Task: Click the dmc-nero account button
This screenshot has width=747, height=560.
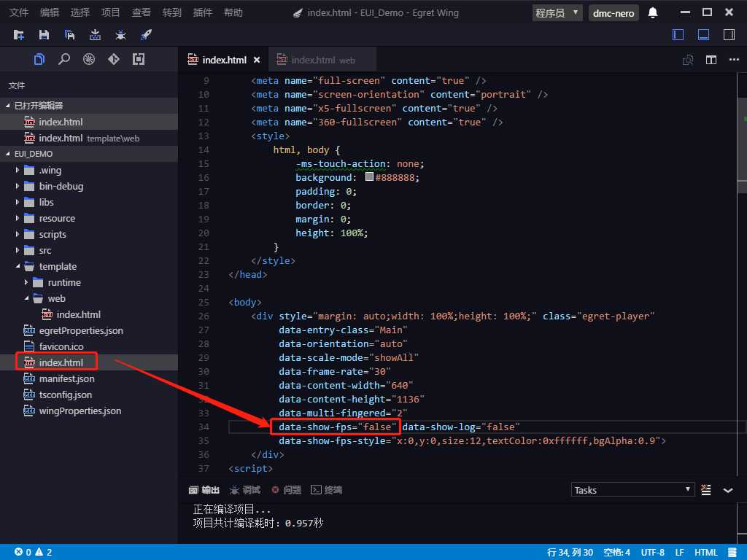Action: click(x=614, y=13)
